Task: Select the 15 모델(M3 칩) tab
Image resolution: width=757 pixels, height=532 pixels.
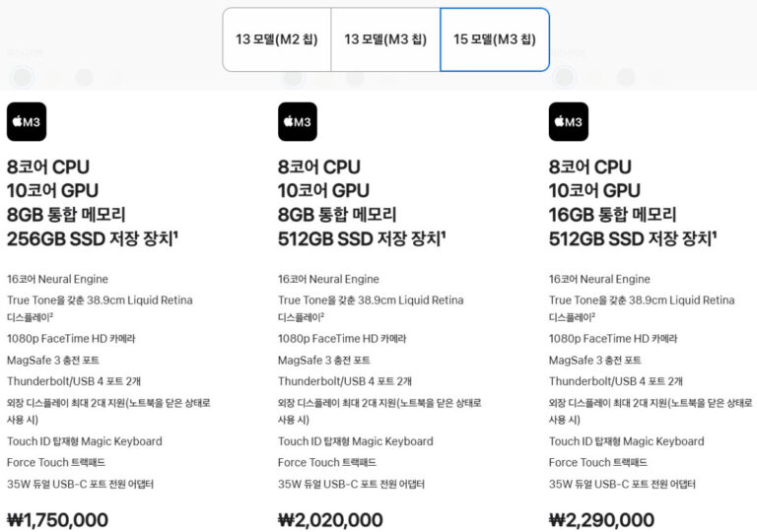Action: 495,39
